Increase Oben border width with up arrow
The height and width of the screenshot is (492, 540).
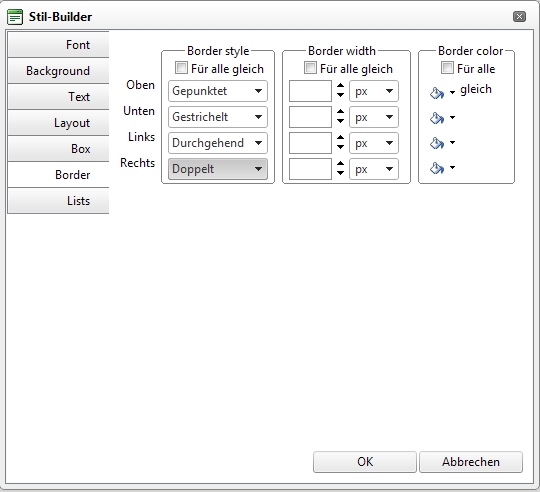(x=340, y=86)
